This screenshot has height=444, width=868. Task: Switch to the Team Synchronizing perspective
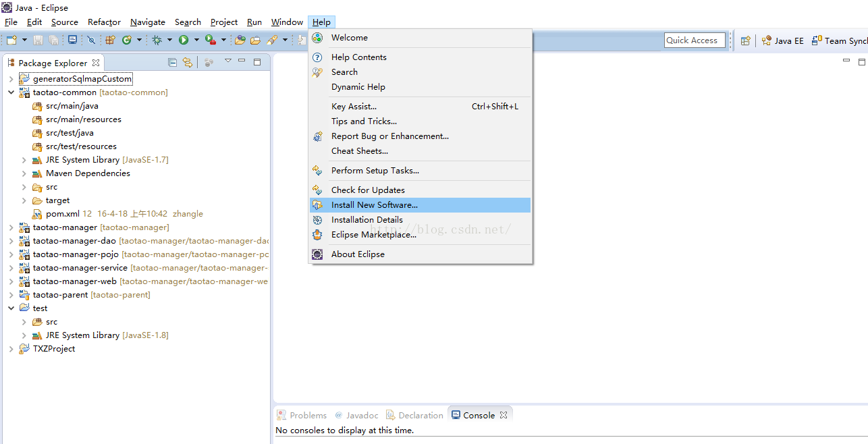[x=840, y=40]
